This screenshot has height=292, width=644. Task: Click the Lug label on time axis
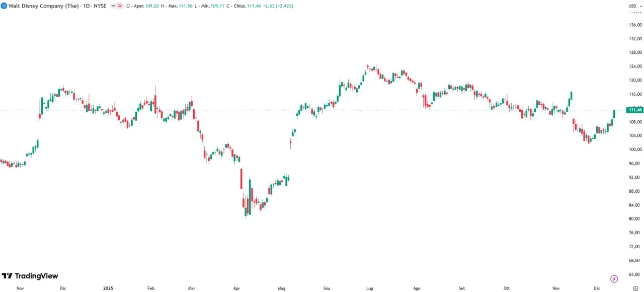[370, 288]
